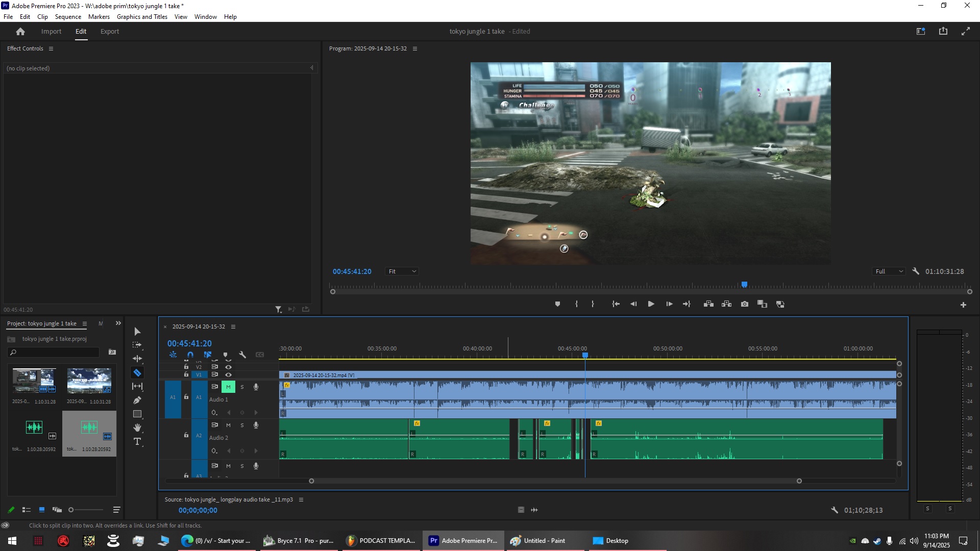Toggle snap in timeline magnet icon
This screenshot has width=980, height=551.
click(190, 355)
